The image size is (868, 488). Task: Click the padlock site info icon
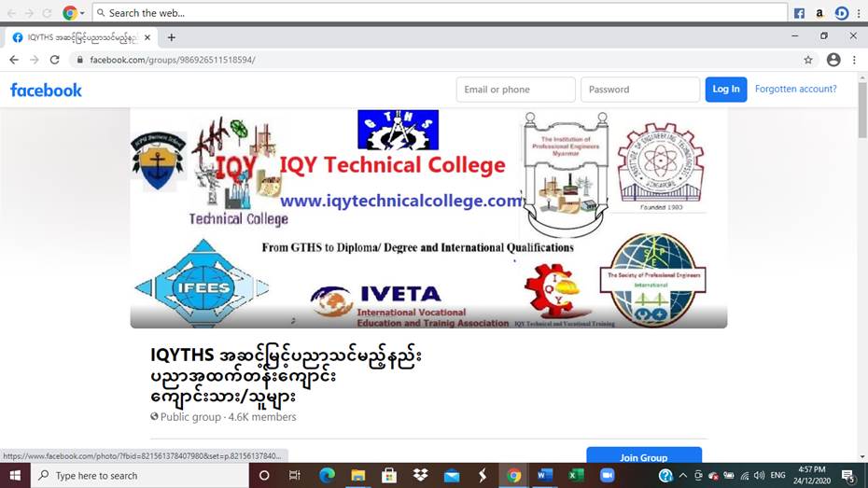(79, 60)
